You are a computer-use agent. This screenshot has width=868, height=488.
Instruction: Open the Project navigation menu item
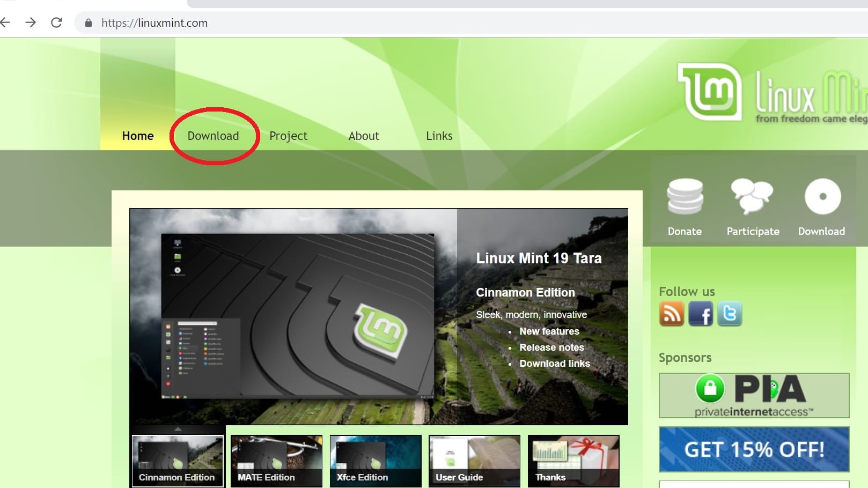[288, 136]
